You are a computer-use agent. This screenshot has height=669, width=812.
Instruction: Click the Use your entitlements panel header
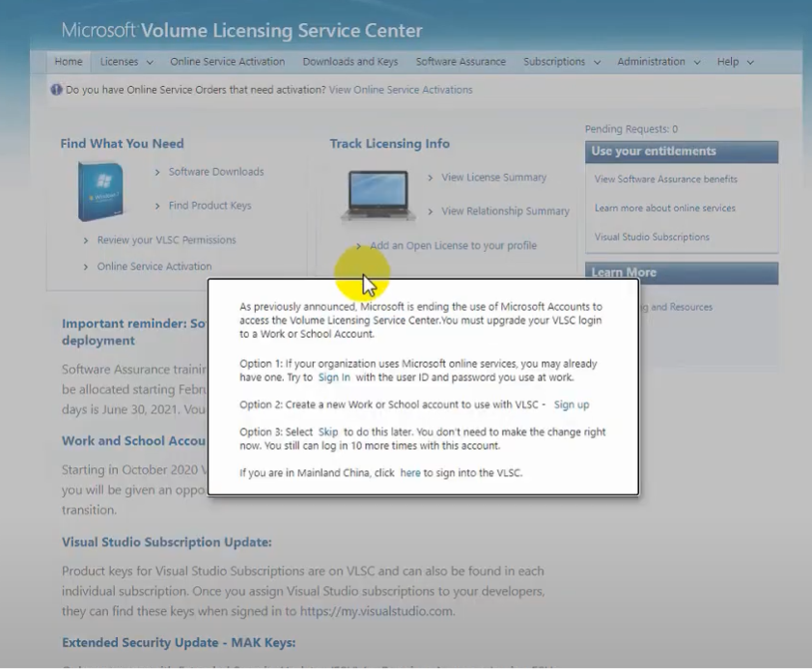point(682,152)
